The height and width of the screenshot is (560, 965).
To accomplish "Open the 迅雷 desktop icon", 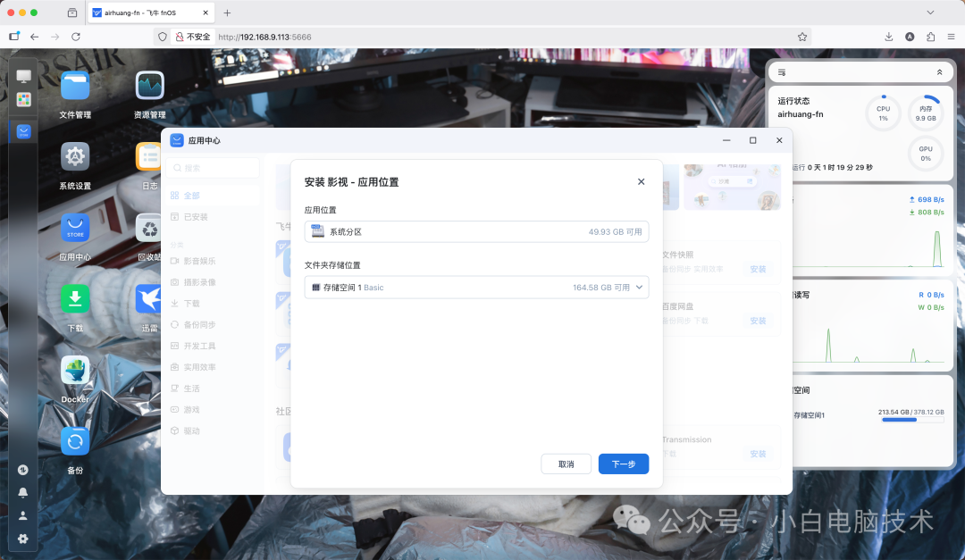I will point(149,299).
